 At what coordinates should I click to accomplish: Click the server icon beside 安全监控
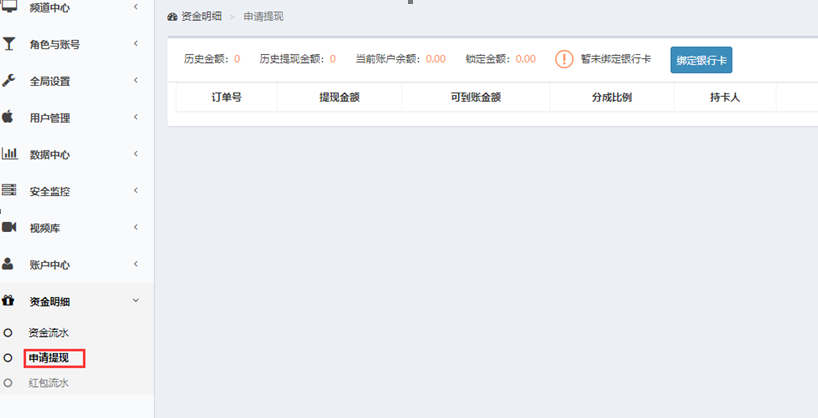point(9,190)
